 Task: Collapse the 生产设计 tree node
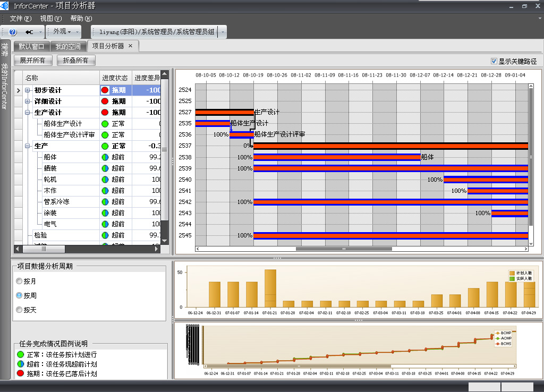coord(28,113)
